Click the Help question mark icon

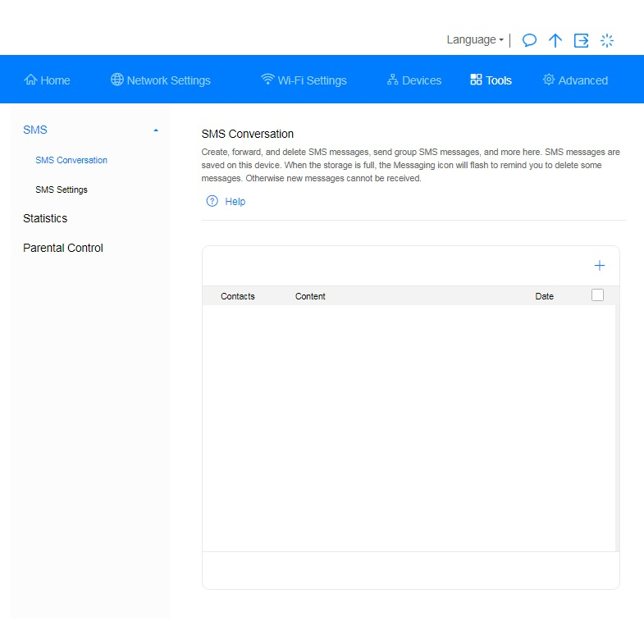click(x=212, y=201)
